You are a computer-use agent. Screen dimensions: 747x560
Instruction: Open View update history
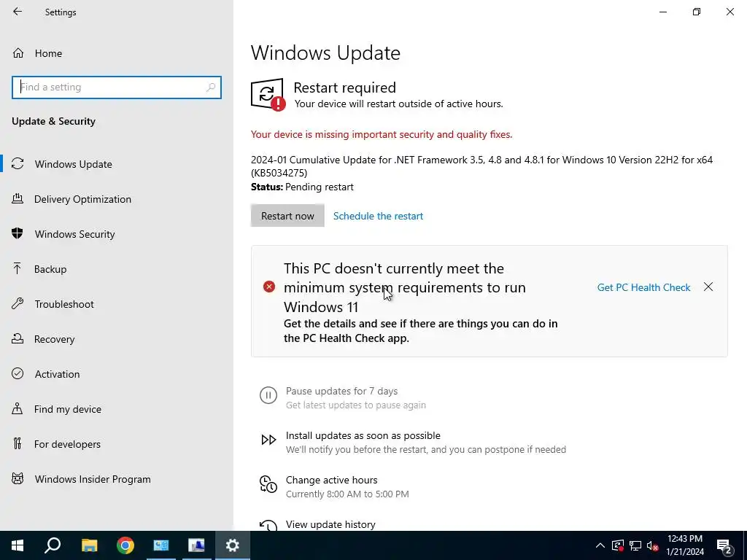click(x=330, y=524)
